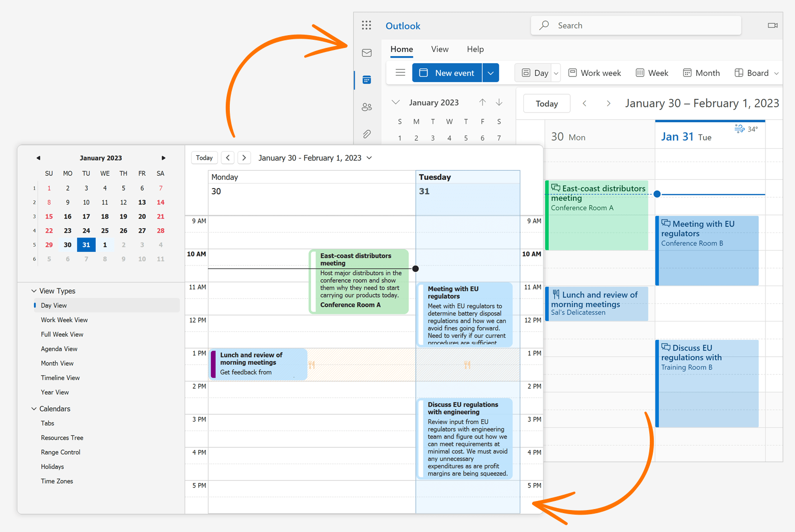Collapse the Calendars section

tap(34, 409)
